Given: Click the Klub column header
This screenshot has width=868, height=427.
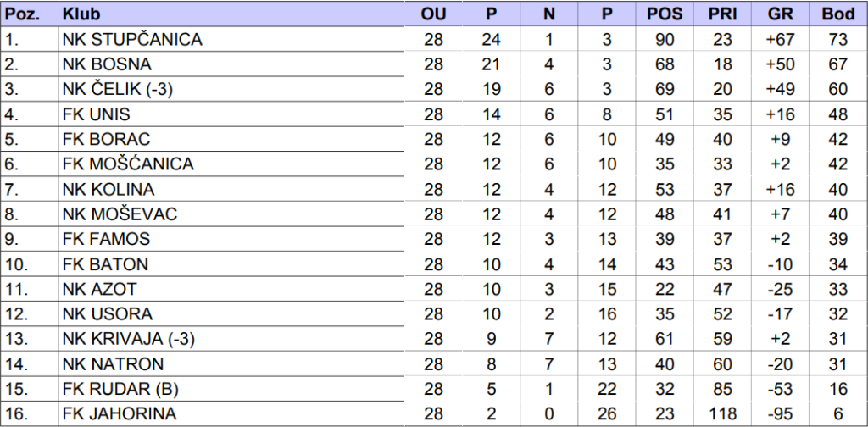Looking at the screenshot, I should tap(81, 14).
